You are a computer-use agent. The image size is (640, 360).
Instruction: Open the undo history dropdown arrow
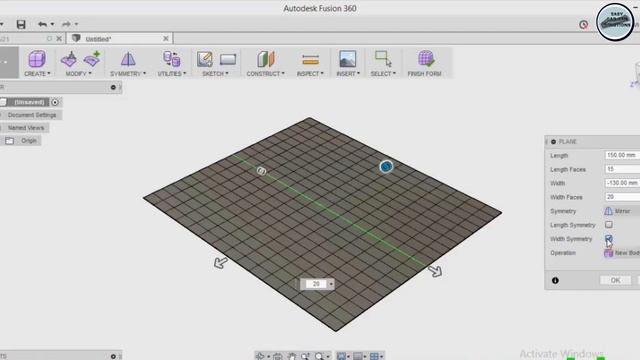tap(52, 24)
